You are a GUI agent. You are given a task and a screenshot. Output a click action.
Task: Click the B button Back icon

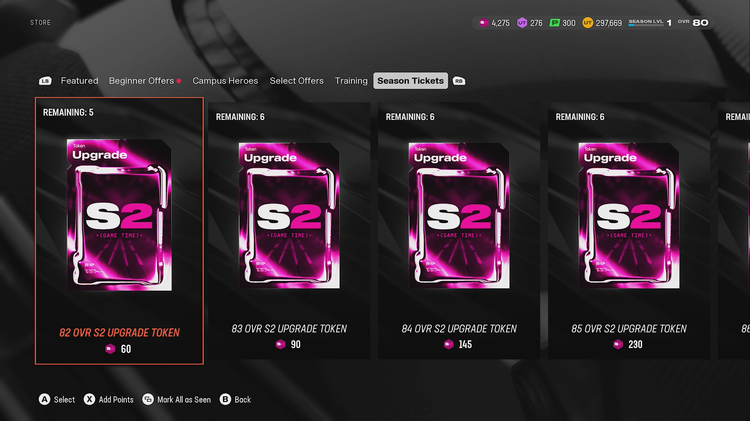[x=225, y=399]
